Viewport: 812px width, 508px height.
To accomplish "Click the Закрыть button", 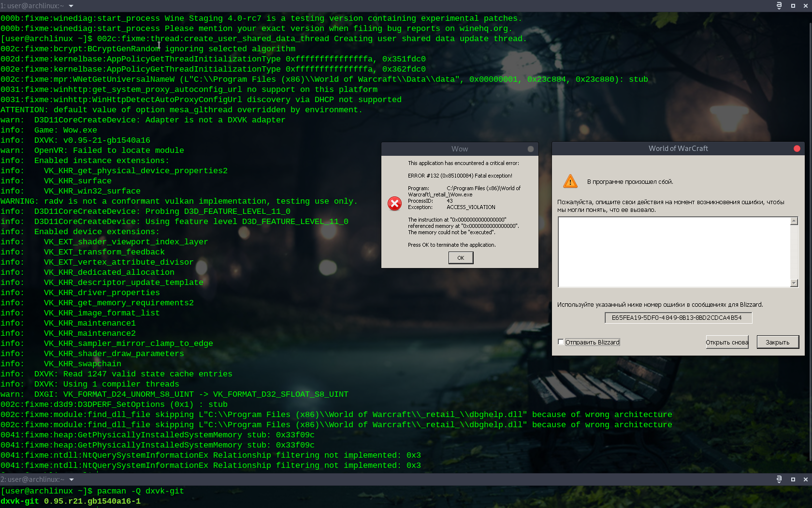I will pyautogui.click(x=778, y=342).
